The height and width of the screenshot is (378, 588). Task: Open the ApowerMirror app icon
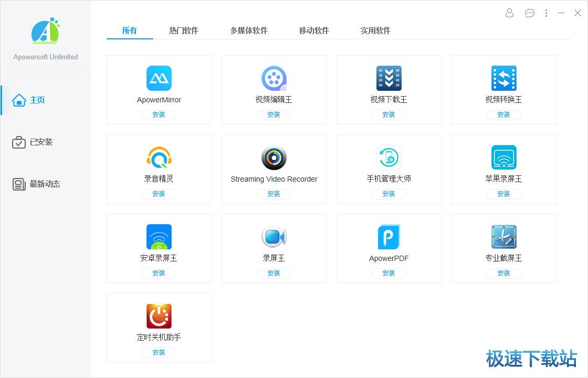click(x=159, y=77)
